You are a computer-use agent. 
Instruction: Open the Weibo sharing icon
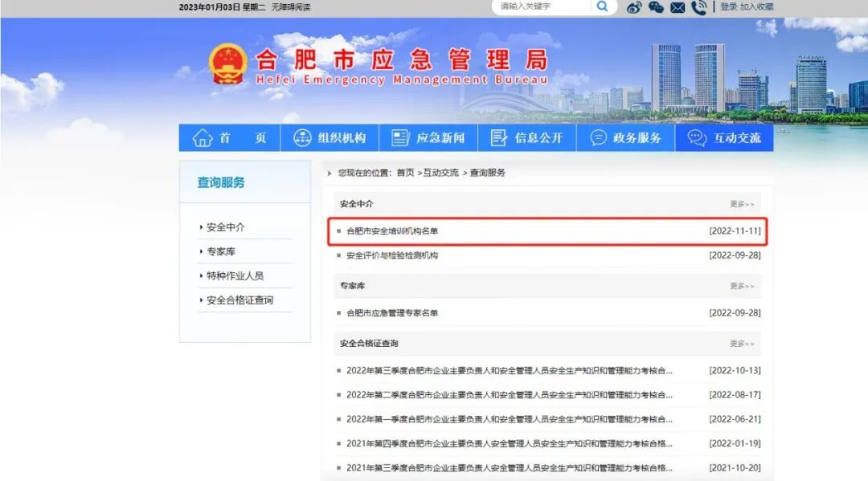click(636, 7)
